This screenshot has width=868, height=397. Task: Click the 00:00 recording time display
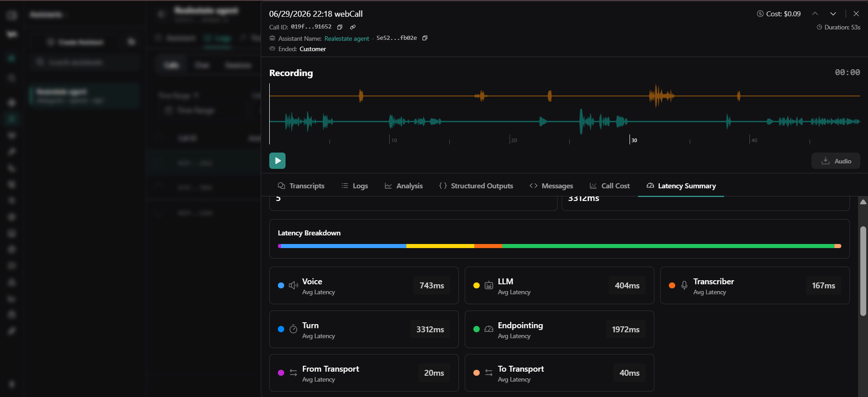(x=847, y=72)
